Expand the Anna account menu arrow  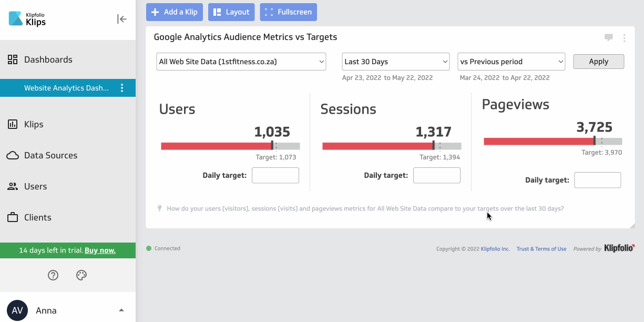click(121, 310)
